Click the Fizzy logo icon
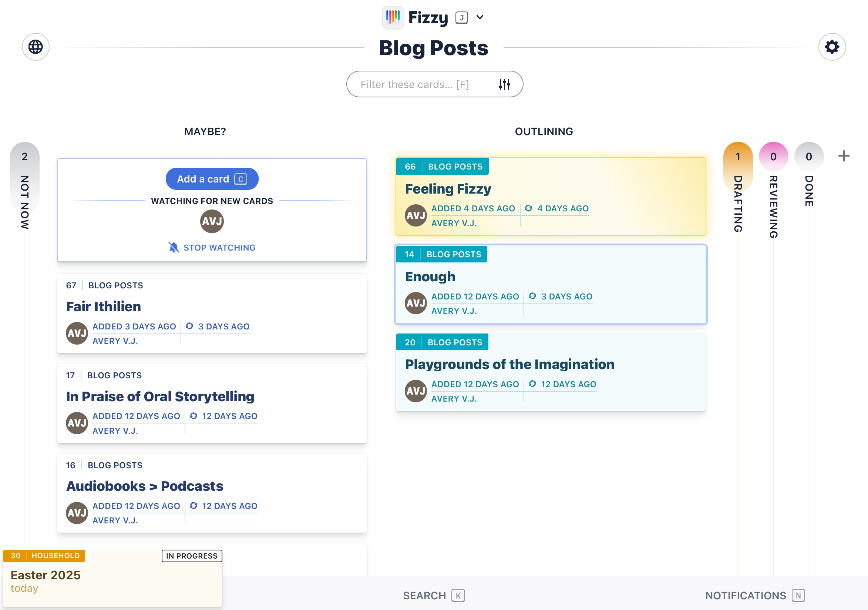868x610 pixels. pos(393,17)
